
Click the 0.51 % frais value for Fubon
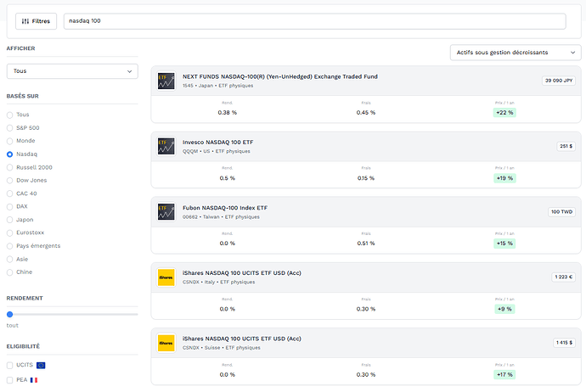point(366,244)
